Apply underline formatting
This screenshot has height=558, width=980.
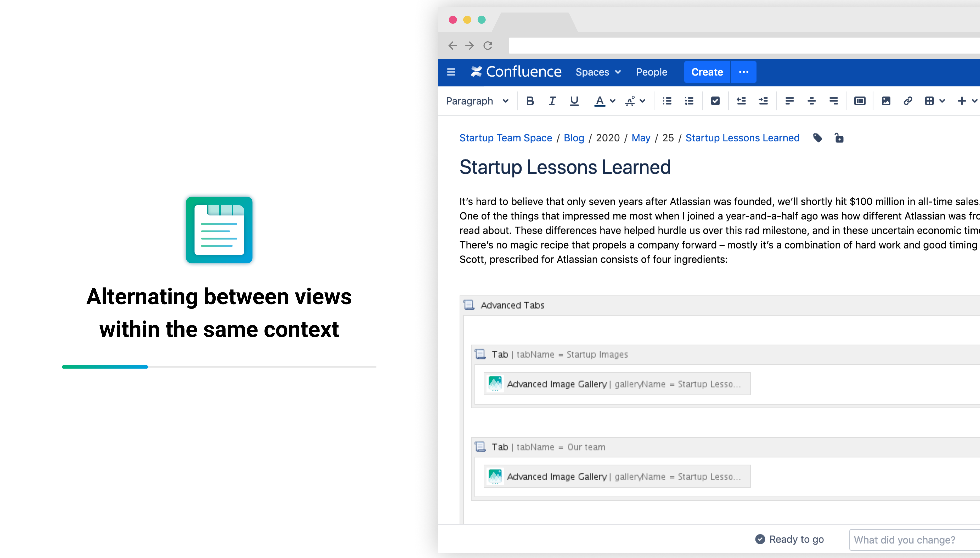(574, 101)
